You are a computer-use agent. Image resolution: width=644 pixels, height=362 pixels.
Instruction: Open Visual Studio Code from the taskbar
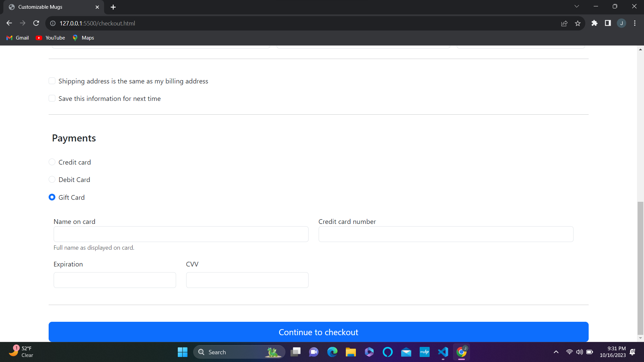pyautogui.click(x=443, y=352)
